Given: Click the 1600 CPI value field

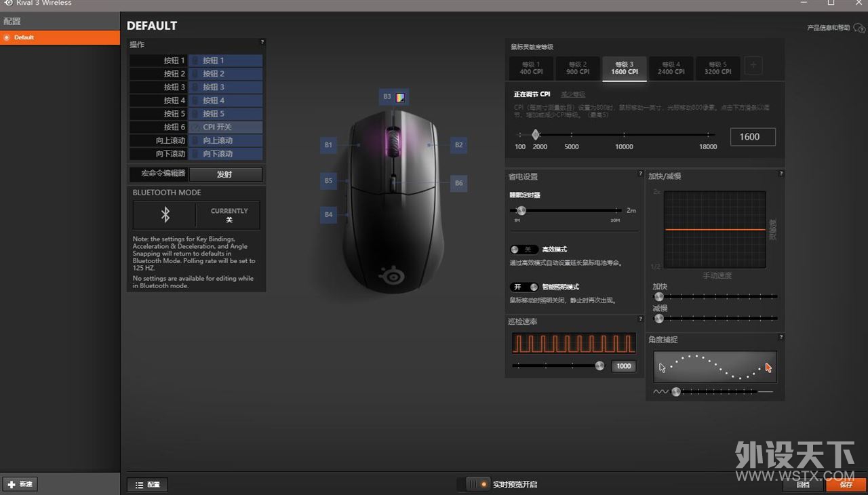Looking at the screenshot, I should pos(753,136).
